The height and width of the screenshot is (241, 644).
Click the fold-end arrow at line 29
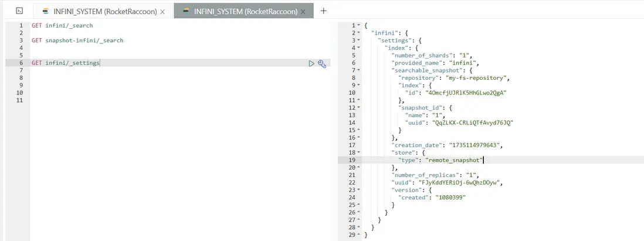[x=359, y=235]
